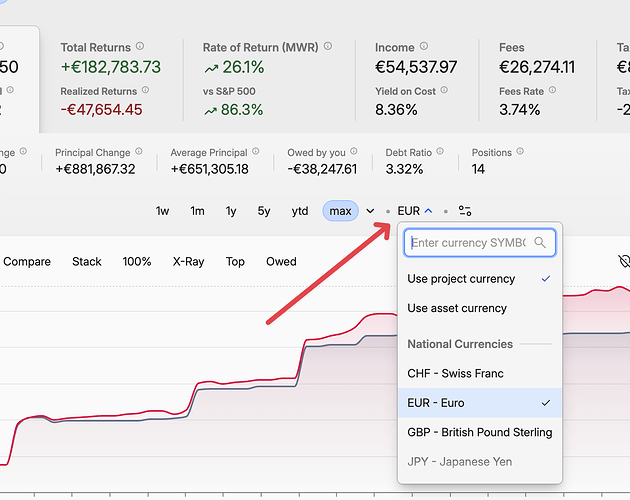The image size is (630, 500).
Task: Click the Average Principal value +€651,305.18
Action: (209, 169)
